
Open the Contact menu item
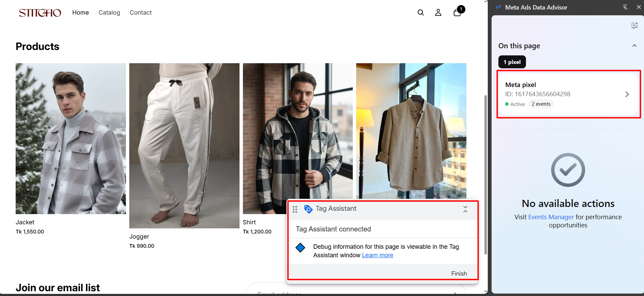(x=141, y=13)
